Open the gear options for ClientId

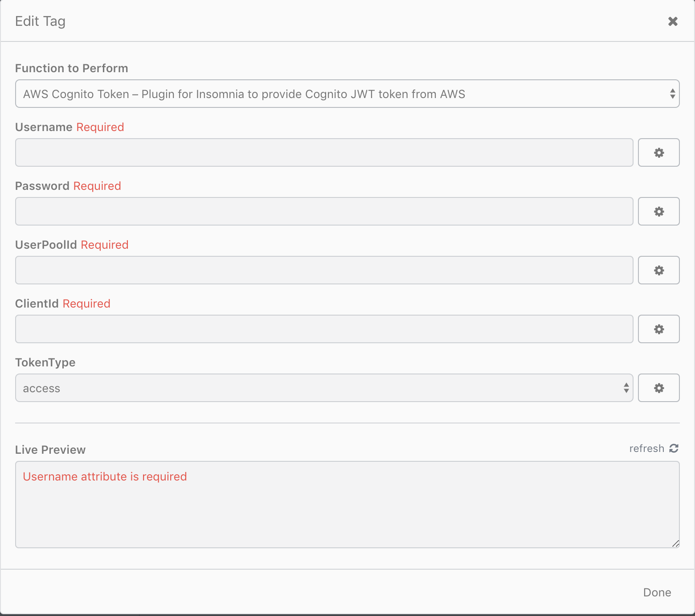coord(658,329)
